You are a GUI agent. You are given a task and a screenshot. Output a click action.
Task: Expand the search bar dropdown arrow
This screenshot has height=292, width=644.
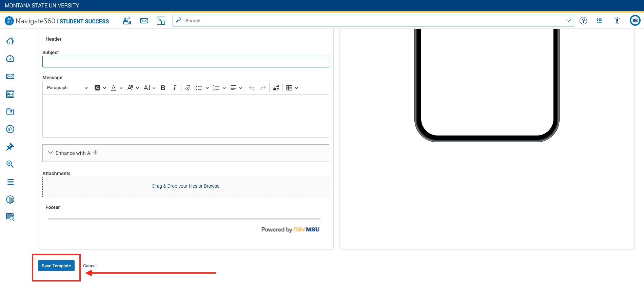[x=568, y=21]
